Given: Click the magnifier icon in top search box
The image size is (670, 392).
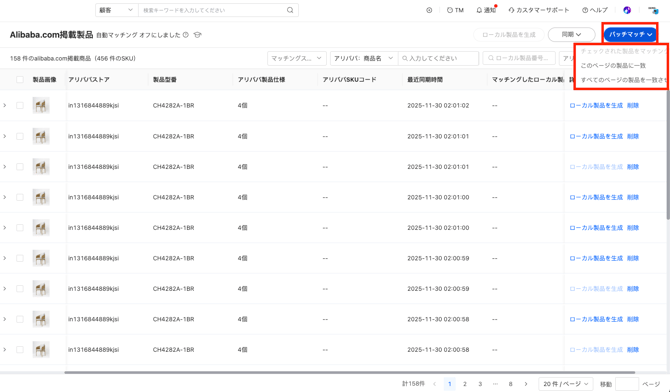Looking at the screenshot, I should coord(290,10).
